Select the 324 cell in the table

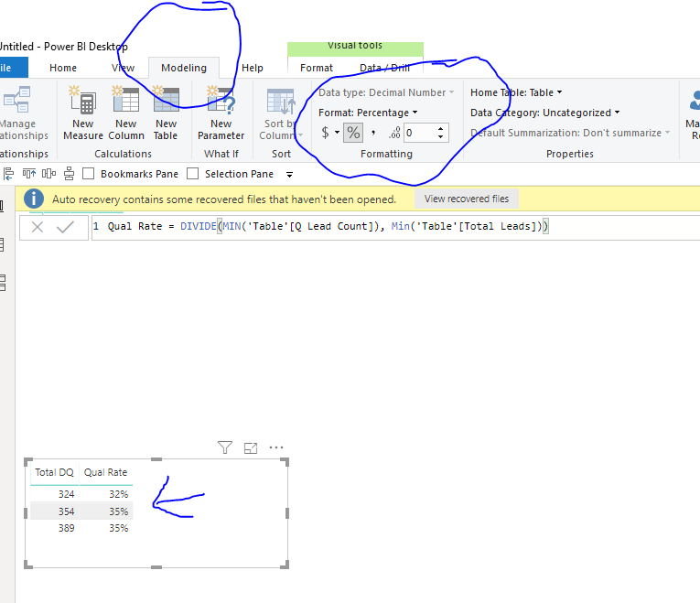pos(66,494)
